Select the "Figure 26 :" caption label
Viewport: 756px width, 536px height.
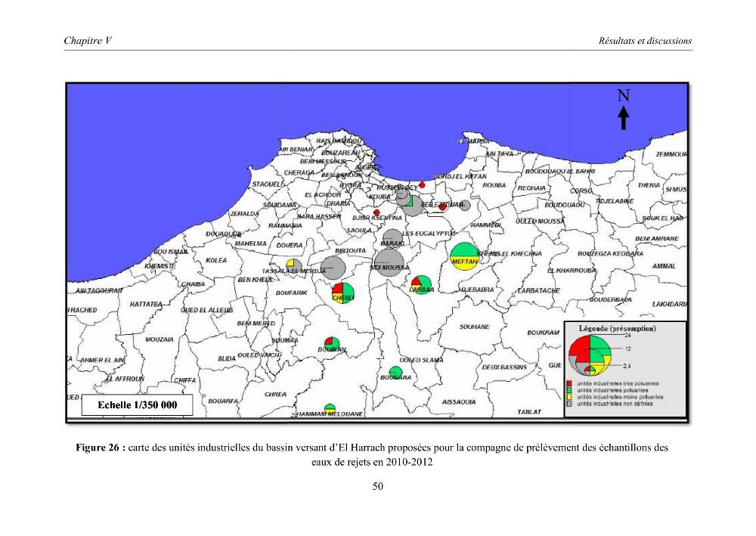pyautogui.click(x=101, y=448)
